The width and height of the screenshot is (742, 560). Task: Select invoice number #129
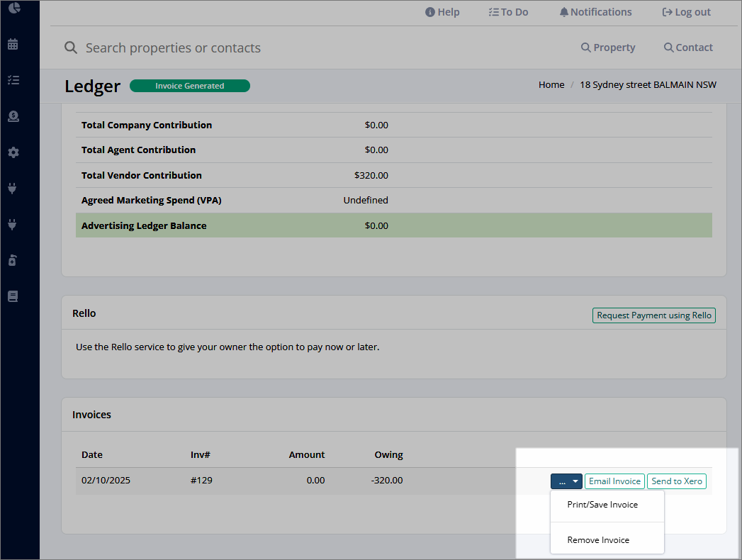[x=201, y=481]
